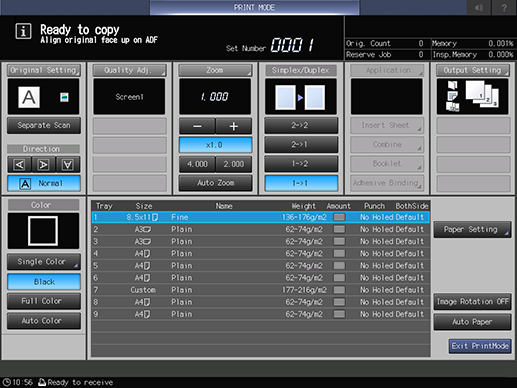Open Original Setting menu

[44, 70]
